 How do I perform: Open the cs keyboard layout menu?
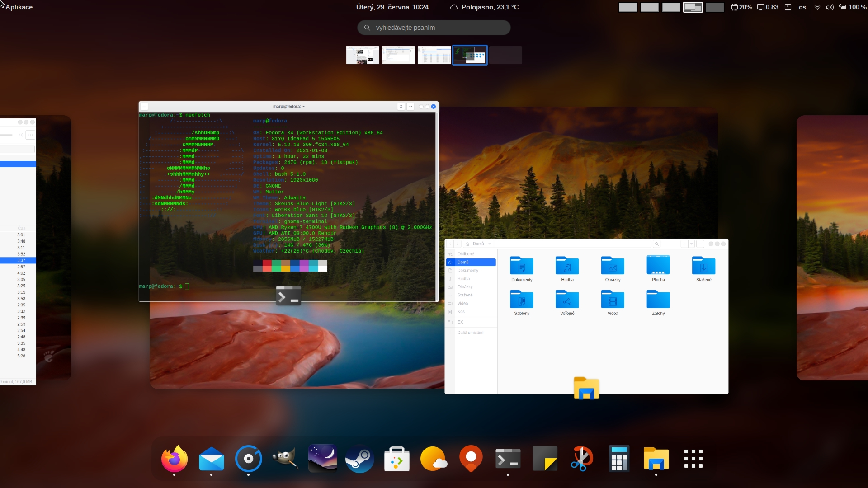[x=802, y=7]
